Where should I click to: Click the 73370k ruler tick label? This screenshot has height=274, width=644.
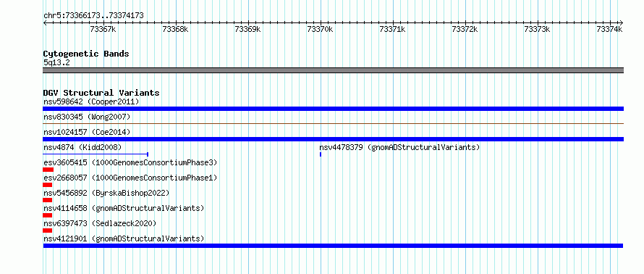(321, 29)
